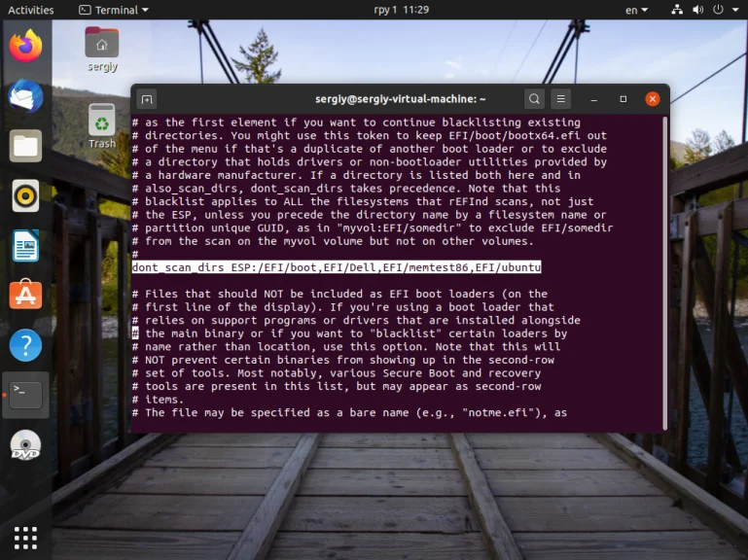Image resolution: width=748 pixels, height=560 pixels.
Task: Close the terminal window
Action: point(653,99)
